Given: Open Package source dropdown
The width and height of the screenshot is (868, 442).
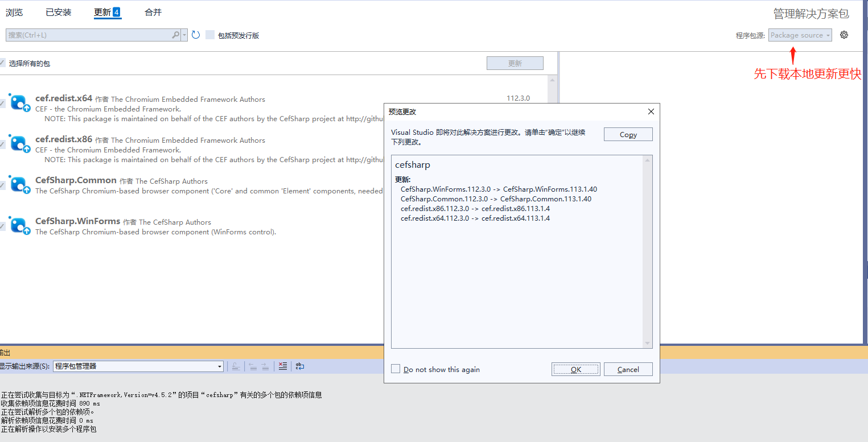Looking at the screenshot, I should coord(800,35).
